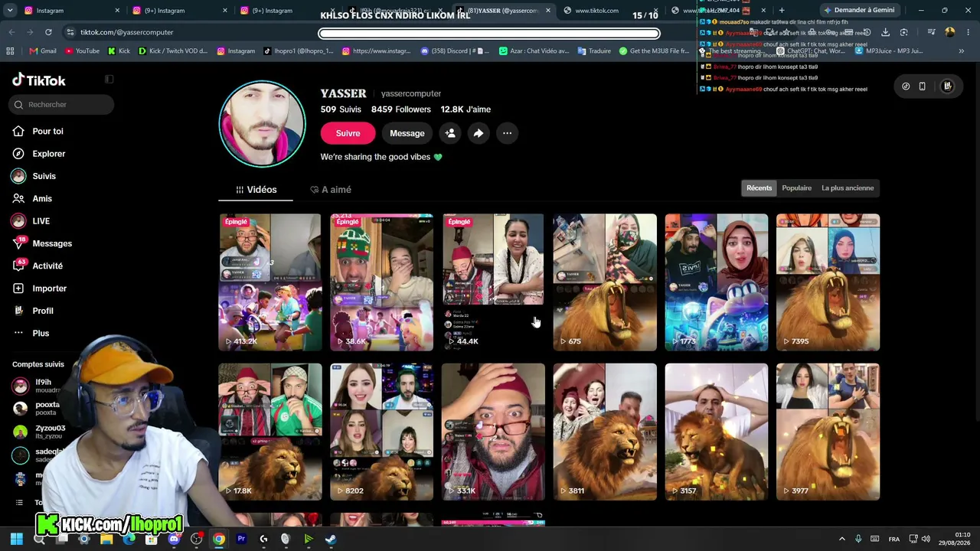Open Pour toi feed

click(x=38, y=132)
